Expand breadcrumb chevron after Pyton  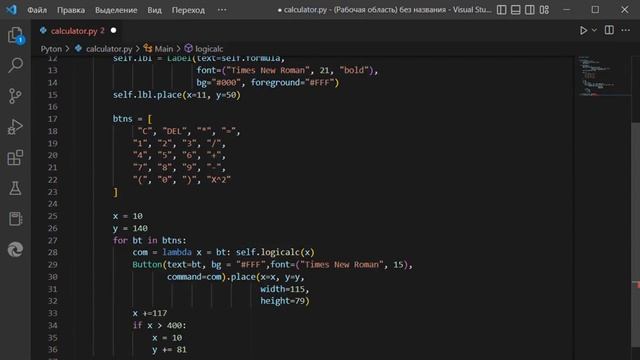click(68, 49)
